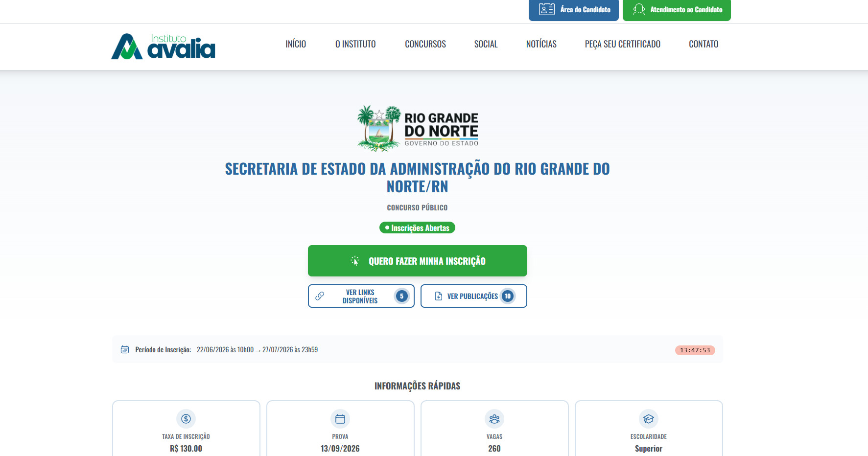The width and height of the screenshot is (868, 456).
Task: Click the INFORMAÇÕES RÁPIDAS heading
Action: (417, 386)
